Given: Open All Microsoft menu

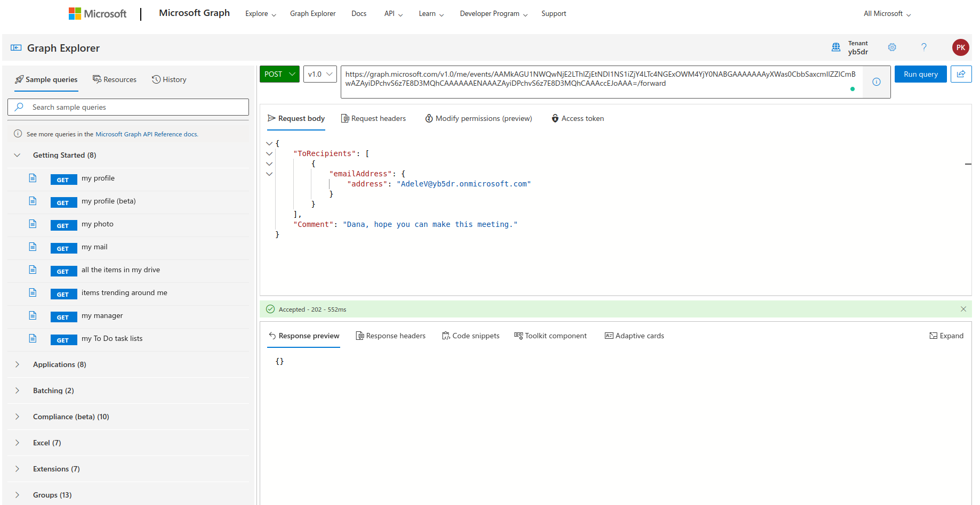Looking at the screenshot, I should pyautogui.click(x=887, y=14).
